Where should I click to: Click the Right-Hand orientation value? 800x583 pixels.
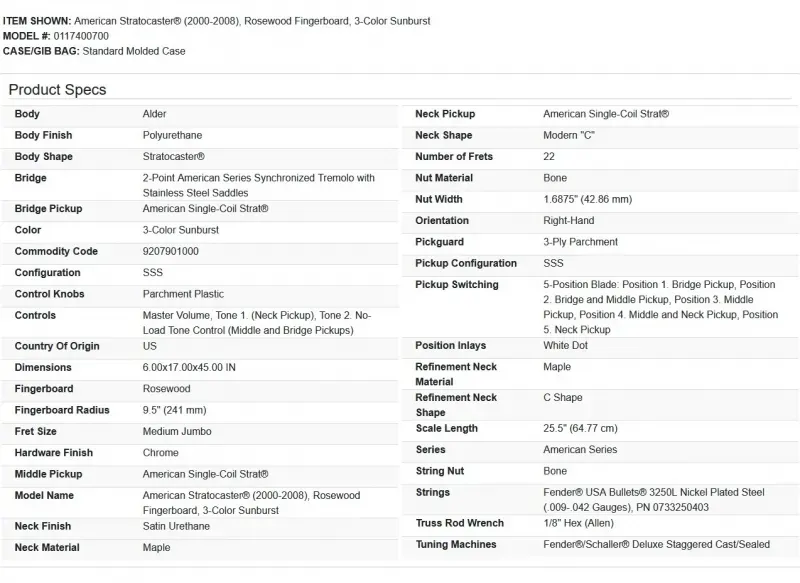pos(568,220)
